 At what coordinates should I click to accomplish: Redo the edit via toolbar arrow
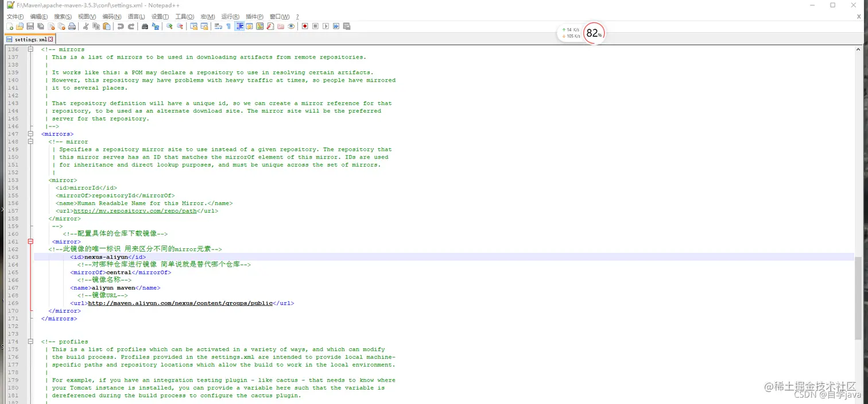(x=131, y=26)
